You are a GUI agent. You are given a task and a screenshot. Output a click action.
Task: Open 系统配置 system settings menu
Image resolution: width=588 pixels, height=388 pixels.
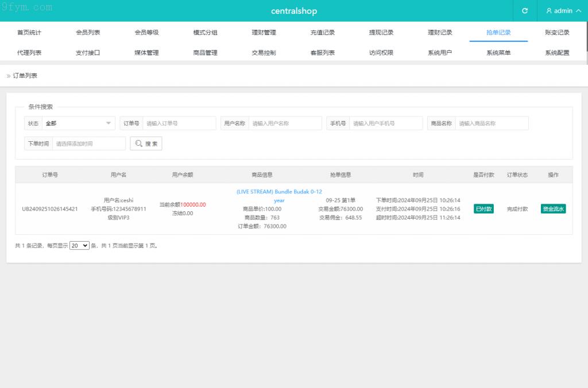(x=557, y=53)
